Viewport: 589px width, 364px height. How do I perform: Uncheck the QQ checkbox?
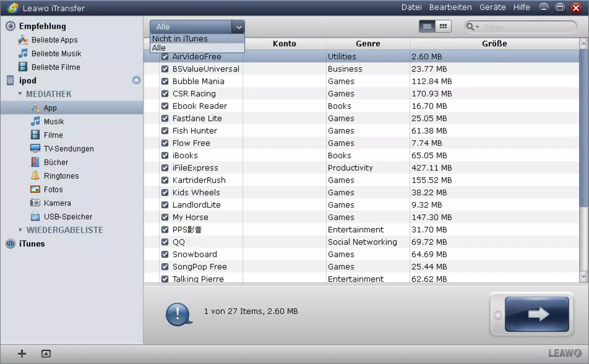pyautogui.click(x=165, y=242)
